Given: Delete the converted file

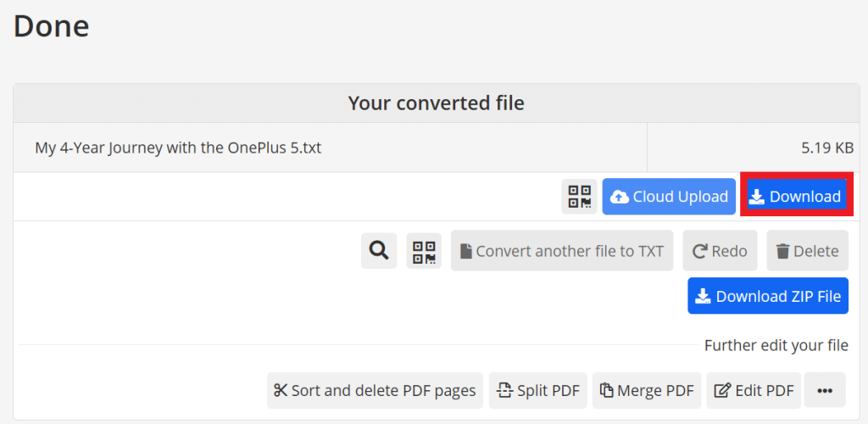Looking at the screenshot, I should [x=807, y=251].
